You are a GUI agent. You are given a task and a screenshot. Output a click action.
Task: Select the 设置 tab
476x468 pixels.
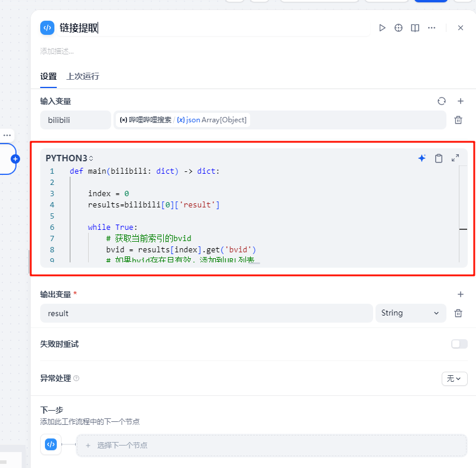(48, 76)
